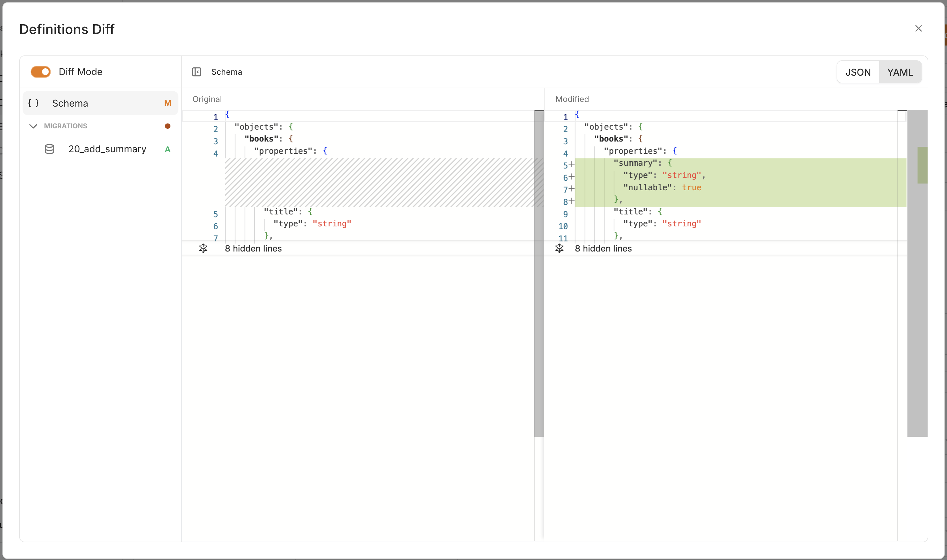This screenshot has width=947, height=560.
Task: Collapse the MIGRATIONS section chevron
Action: (33, 126)
